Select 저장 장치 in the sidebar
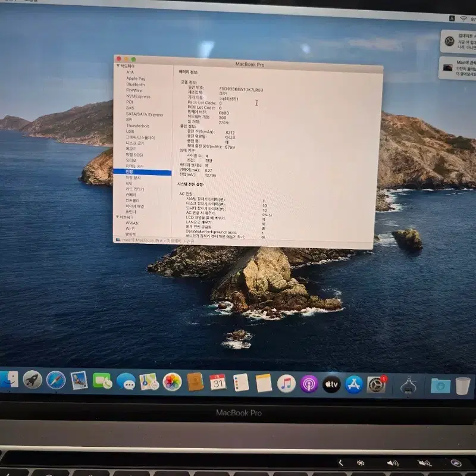 click(133, 177)
